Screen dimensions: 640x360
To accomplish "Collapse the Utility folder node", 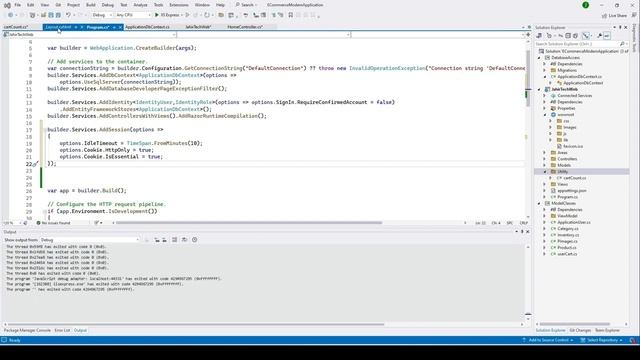I will point(545,172).
